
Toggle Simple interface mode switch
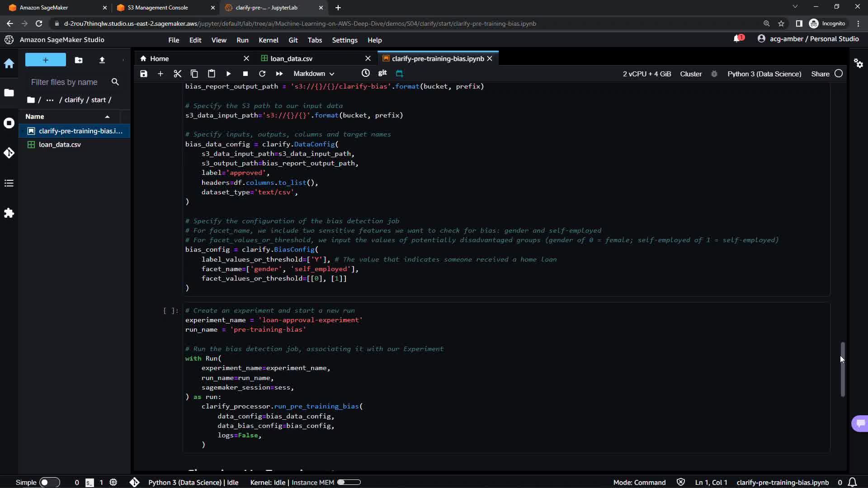(49, 482)
